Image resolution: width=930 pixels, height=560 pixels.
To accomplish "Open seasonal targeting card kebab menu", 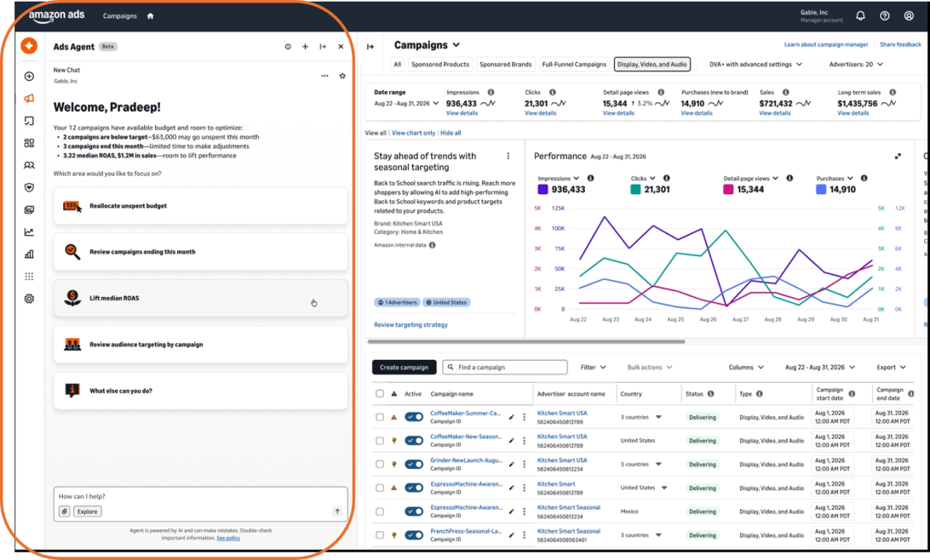I will pos(508,156).
